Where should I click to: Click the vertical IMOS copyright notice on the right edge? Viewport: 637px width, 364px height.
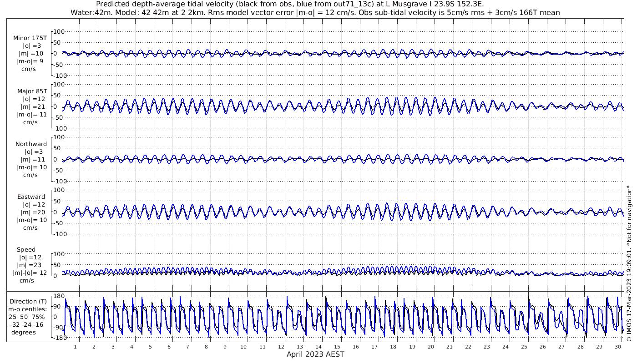629,263
